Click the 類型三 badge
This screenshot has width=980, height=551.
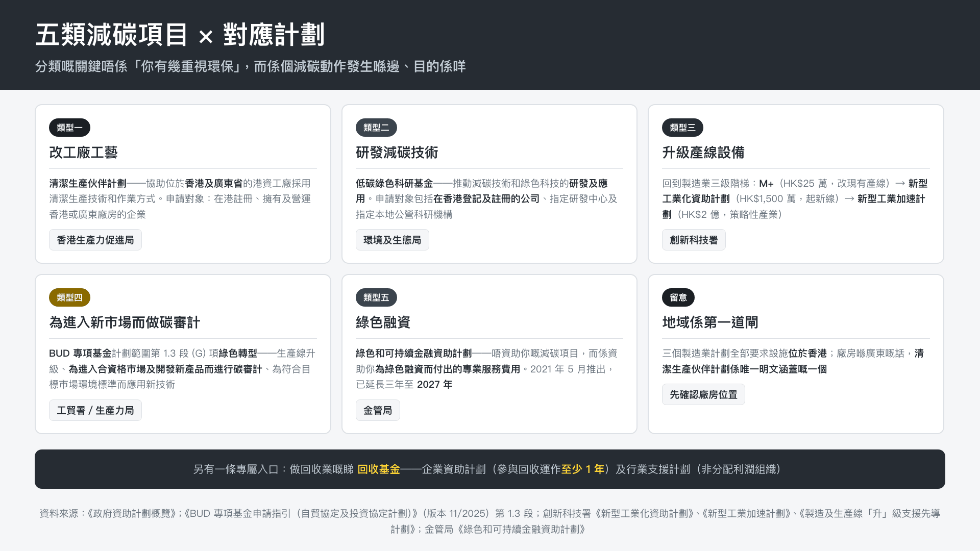tap(682, 128)
